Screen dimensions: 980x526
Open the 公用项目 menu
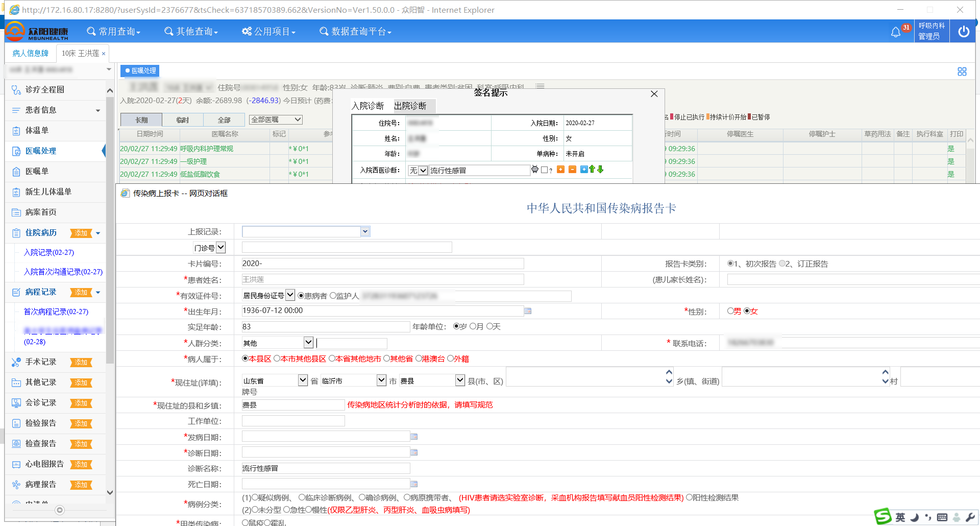(x=269, y=32)
